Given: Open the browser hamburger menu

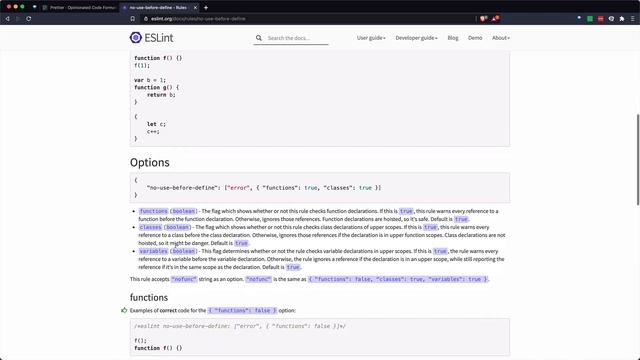Looking at the screenshot, I should [x=633, y=18].
